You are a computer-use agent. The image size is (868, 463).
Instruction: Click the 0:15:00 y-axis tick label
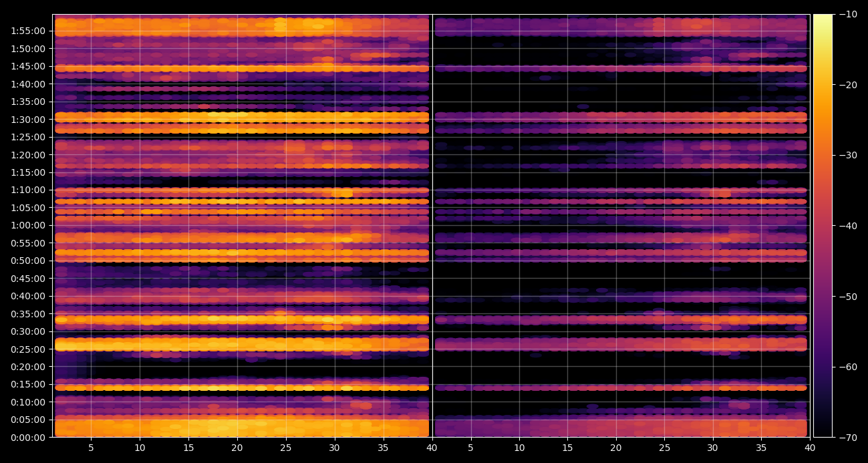pos(29,384)
